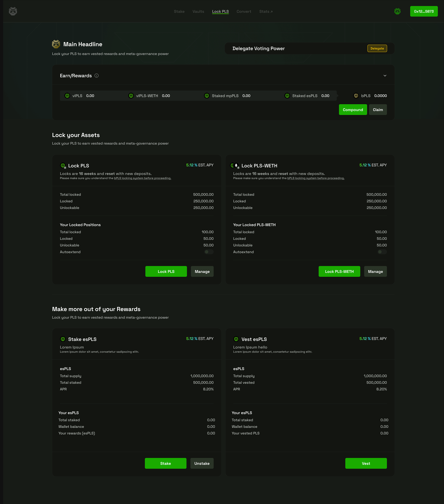The image size is (444, 504).
Task: Click Total vested 500,000.00 in Vest esPLS card
Action: pyautogui.click(x=310, y=383)
